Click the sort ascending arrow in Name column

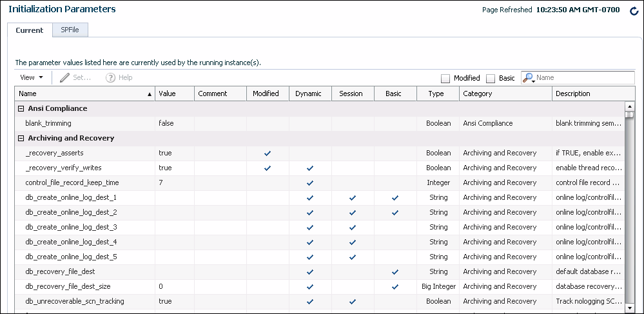[x=150, y=94]
